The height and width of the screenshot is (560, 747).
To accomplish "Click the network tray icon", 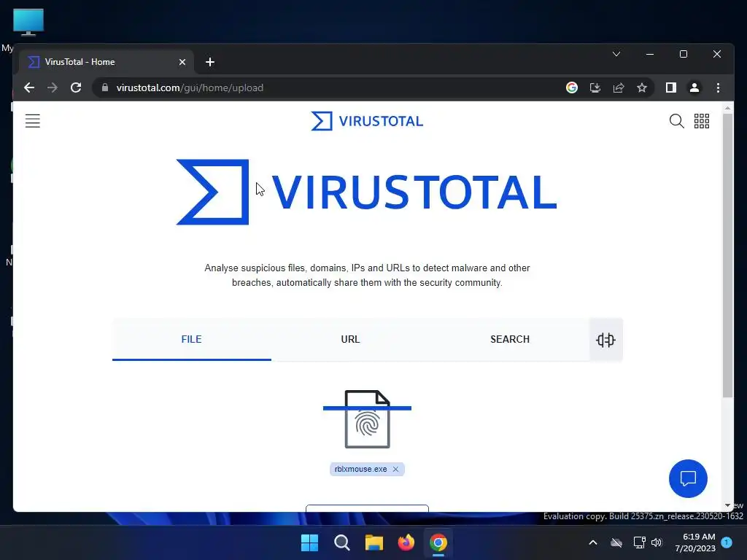I will click(639, 542).
